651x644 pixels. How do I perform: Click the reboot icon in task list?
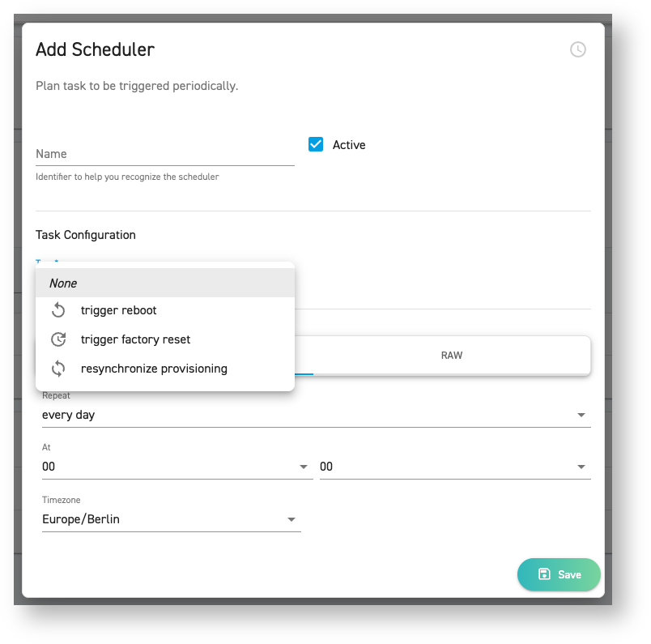58,310
